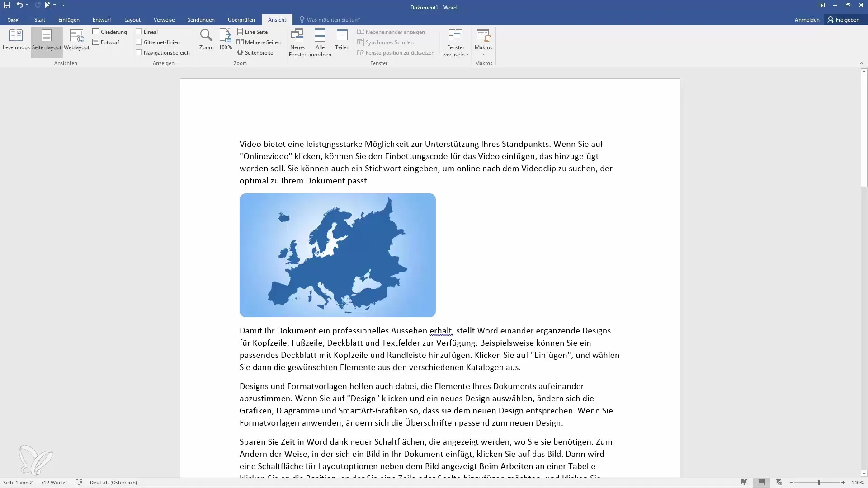Choose Eine Seite zoom option
Viewport: 868px width, 488px height.
pyautogui.click(x=253, y=32)
